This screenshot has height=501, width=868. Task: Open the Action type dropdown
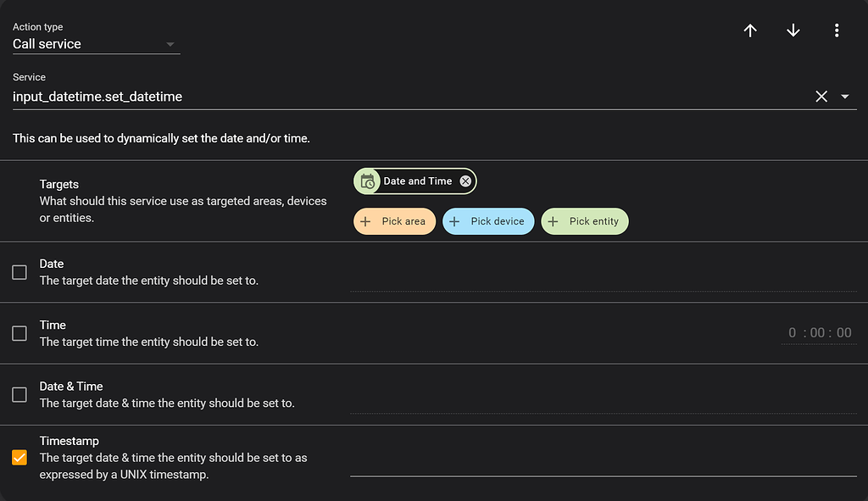click(x=96, y=44)
